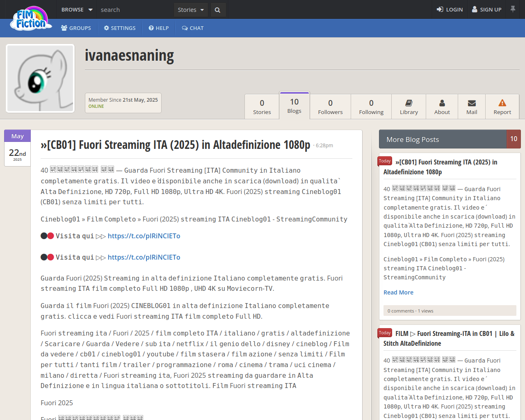The image size is (525, 420).
Task: Click the pin icon in top bar
Action: coord(513,9)
